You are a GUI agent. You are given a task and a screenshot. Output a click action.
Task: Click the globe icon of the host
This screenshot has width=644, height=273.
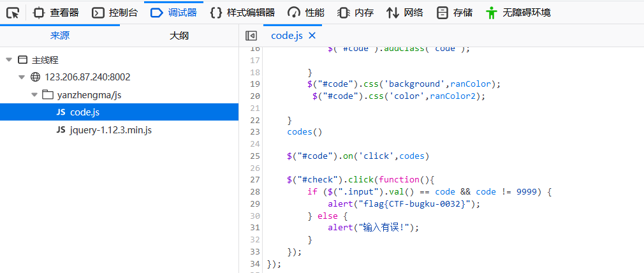click(36, 77)
